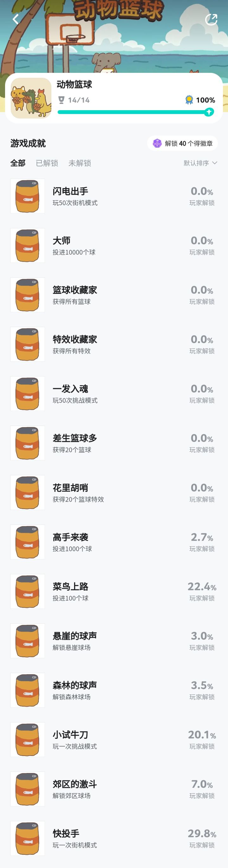Tap the progress bar end marker
228x868 pixels.
tap(209, 112)
